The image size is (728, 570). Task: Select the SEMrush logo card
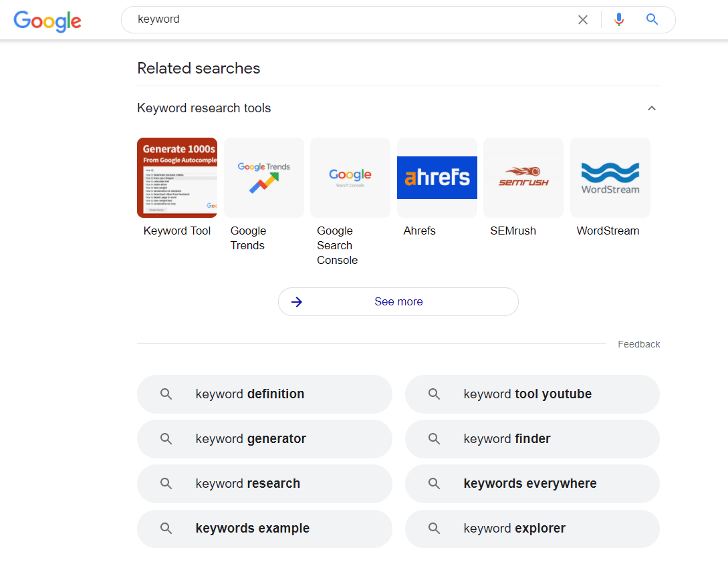523,178
